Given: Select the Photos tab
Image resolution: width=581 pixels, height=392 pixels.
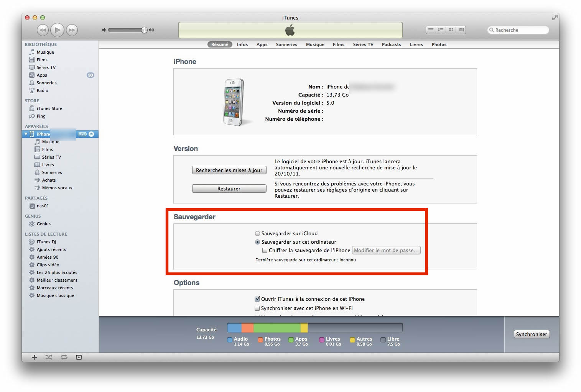Looking at the screenshot, I should click(x=439, y=44).
